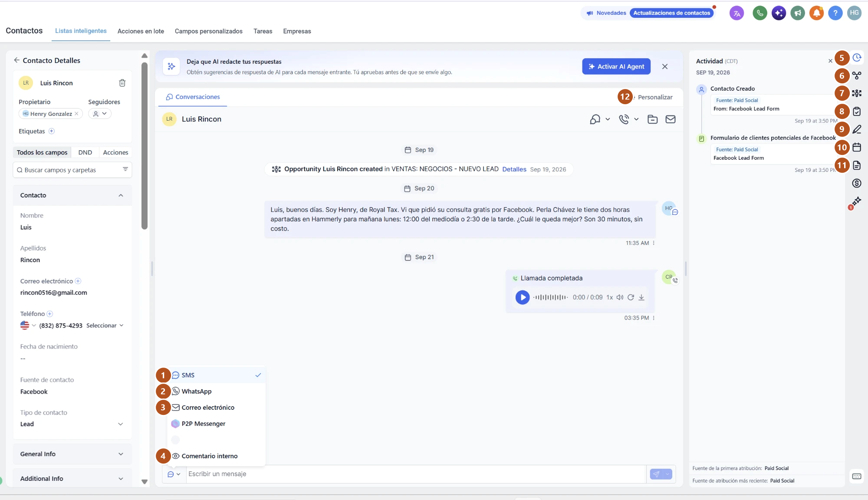Viewport: 868px width, 500px height.
Task: Change playback speed 1x
Action: point(610,297)
